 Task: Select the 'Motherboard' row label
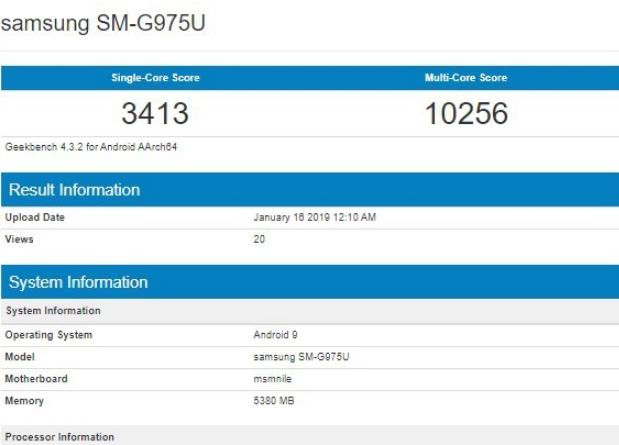click(36, 379)
